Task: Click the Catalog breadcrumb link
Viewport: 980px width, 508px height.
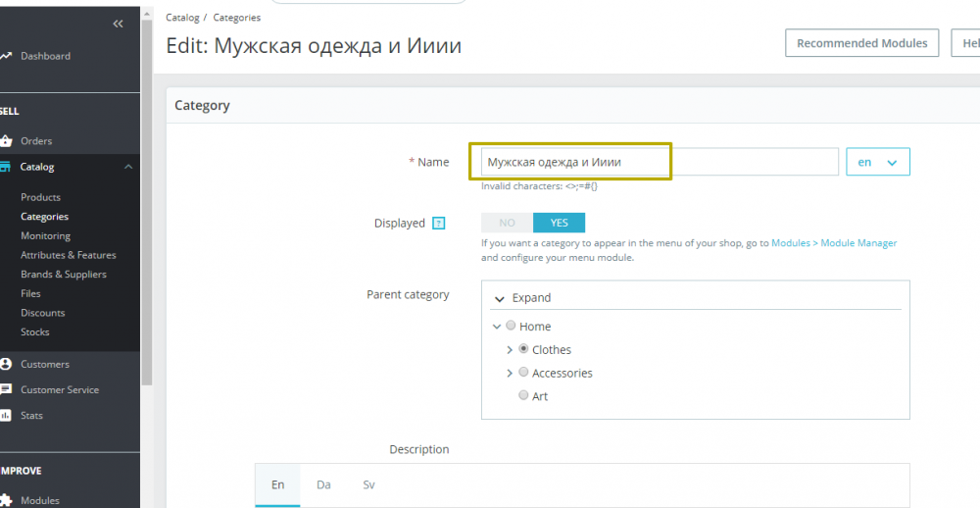Action: click(x=182, y=18)
